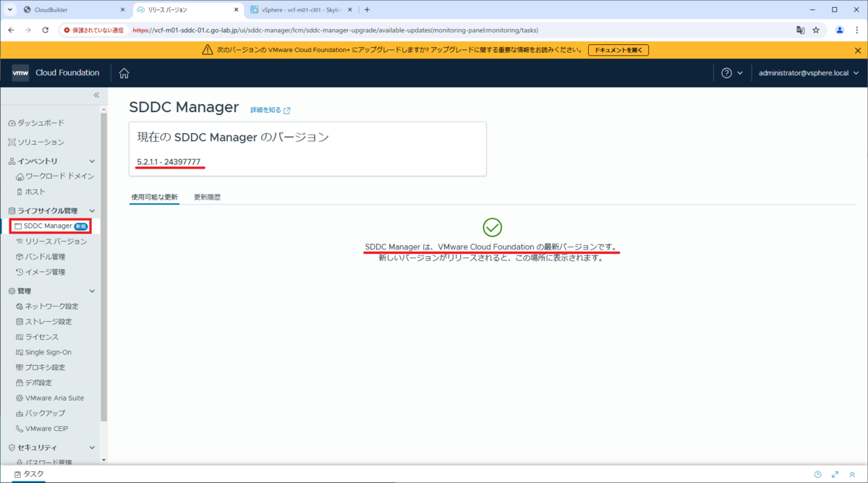Select SDDC Manager in sidebar
Viewport: 868px width, 483px height.
pyautogui.click(x=51, y=226)
